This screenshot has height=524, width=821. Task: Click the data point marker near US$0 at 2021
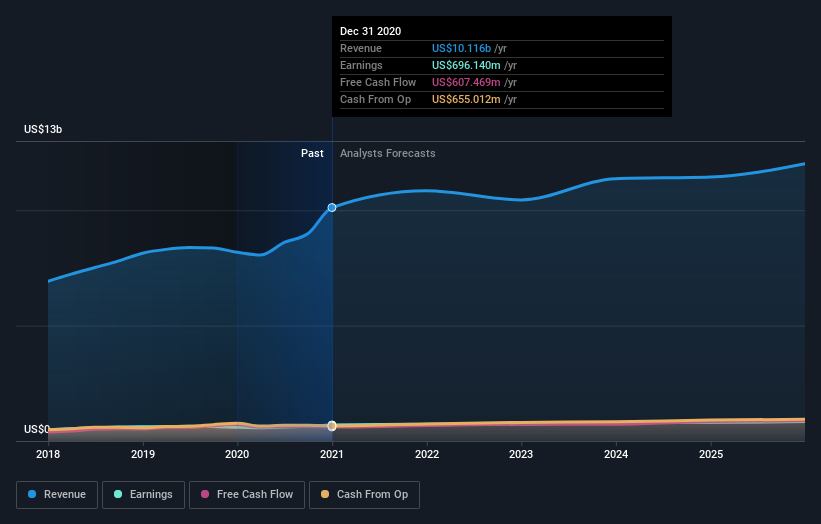332,426
